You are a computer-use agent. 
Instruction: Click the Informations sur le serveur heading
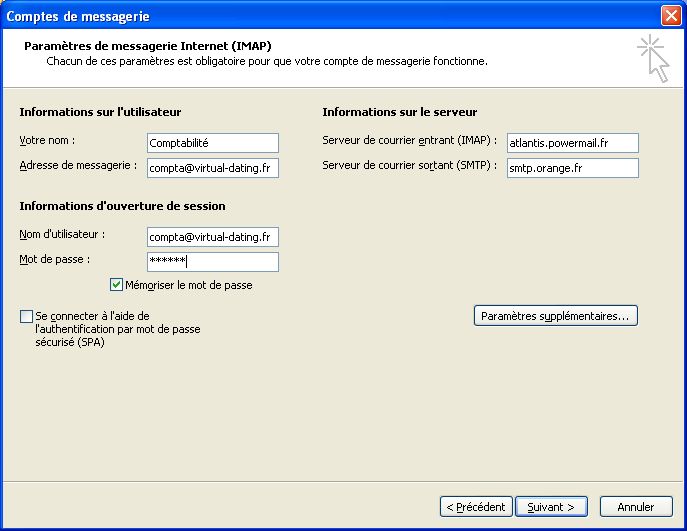click(400, 112)
